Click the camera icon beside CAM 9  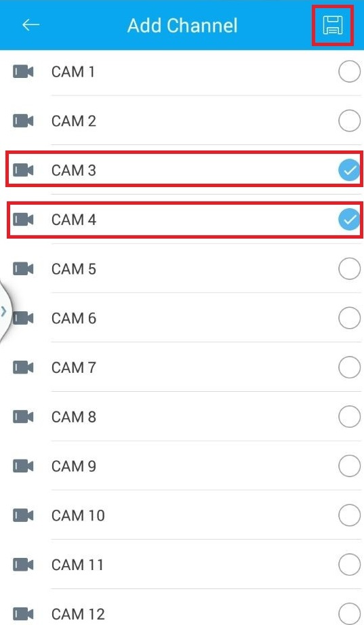(x=23, y=466)
